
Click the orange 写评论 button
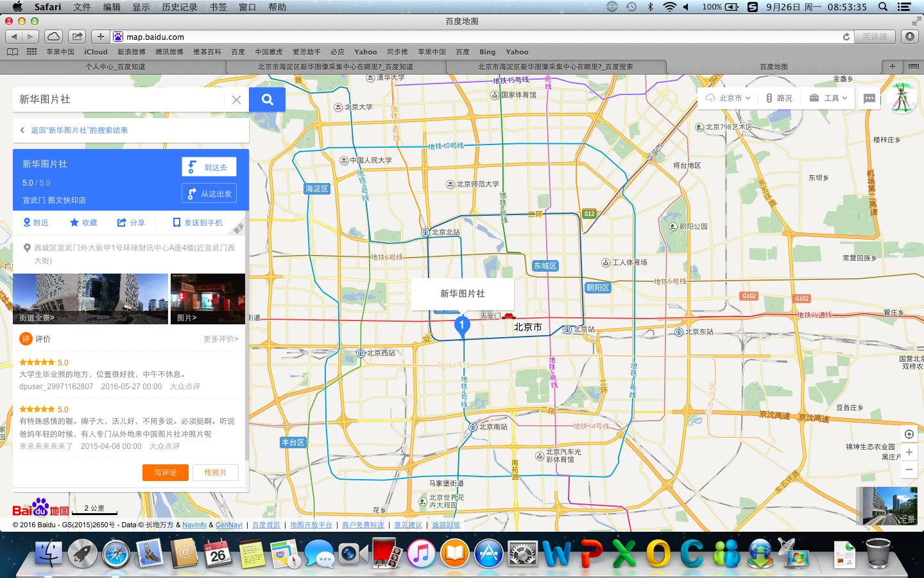(x=165, y=473)
